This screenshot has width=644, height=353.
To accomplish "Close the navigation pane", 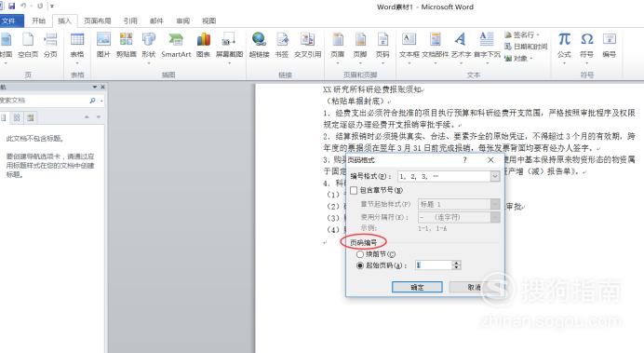I will coord(102,88).
